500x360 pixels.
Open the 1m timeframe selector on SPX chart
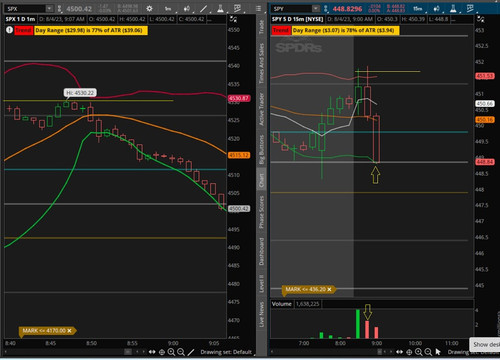point(168,9)
